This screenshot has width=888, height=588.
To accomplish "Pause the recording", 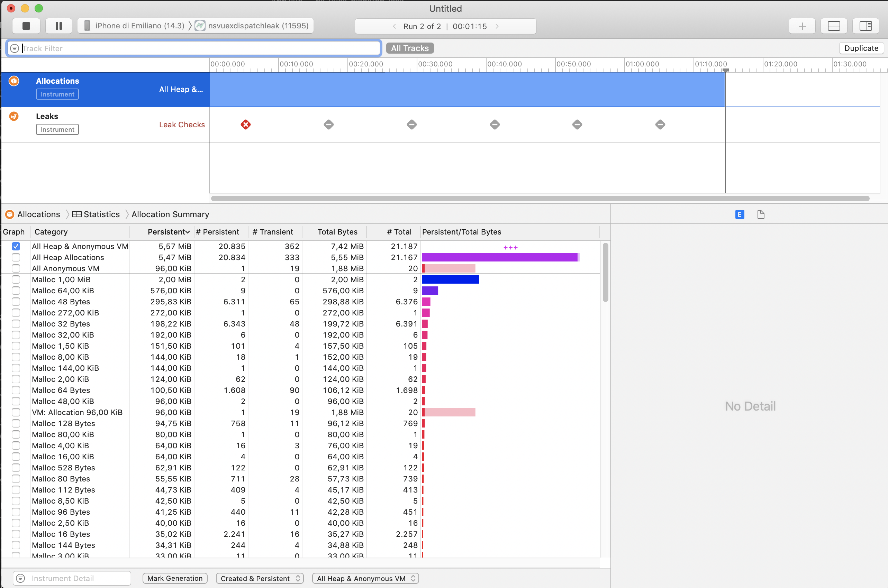I will pos(58,26).
